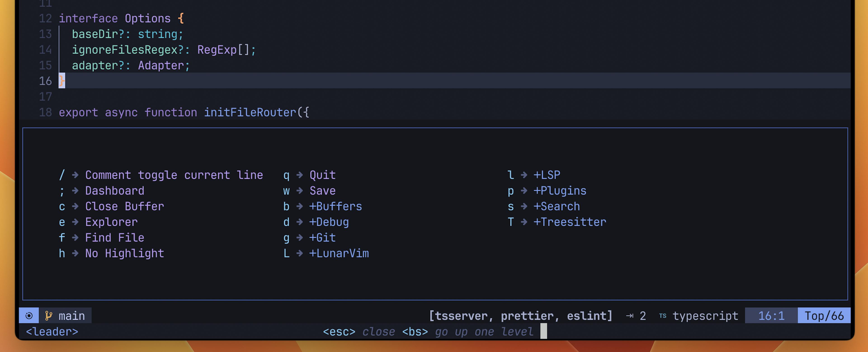
Task: Select the Find File entry
Action: click(x=115, y=237)
